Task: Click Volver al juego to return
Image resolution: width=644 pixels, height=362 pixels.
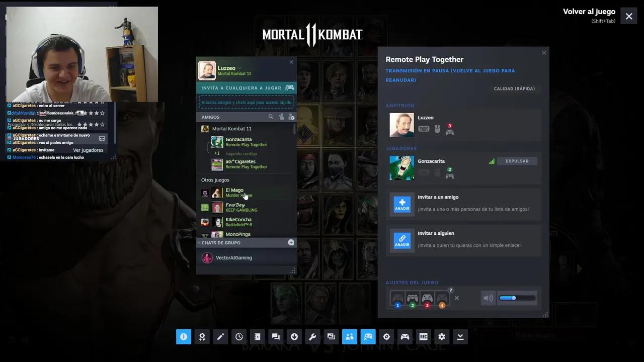Action: (x=589, y=12)
